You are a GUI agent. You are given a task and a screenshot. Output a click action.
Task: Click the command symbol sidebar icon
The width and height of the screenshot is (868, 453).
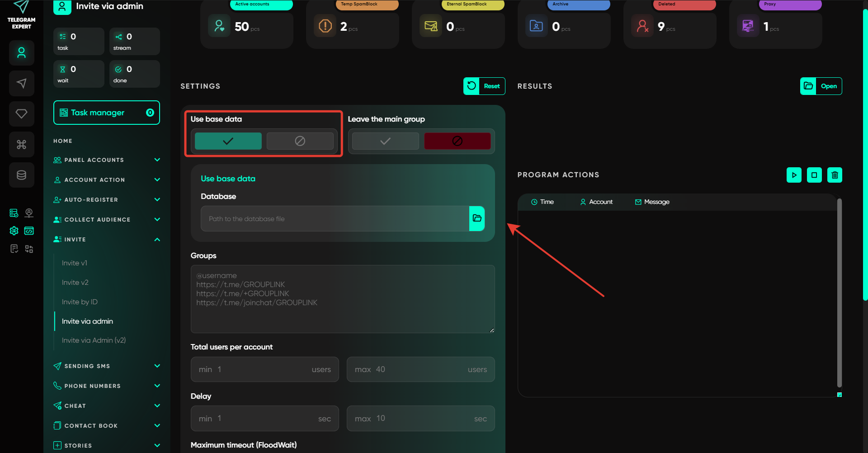point(21,144)
